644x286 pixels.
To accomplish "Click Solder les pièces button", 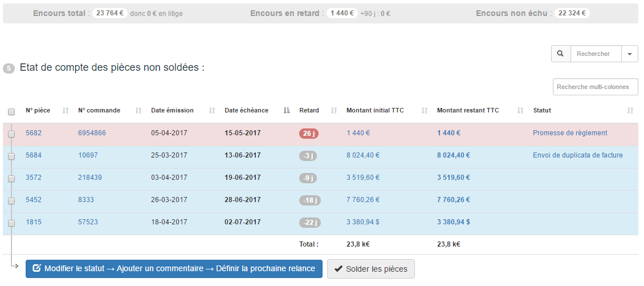I will [371, 269].
